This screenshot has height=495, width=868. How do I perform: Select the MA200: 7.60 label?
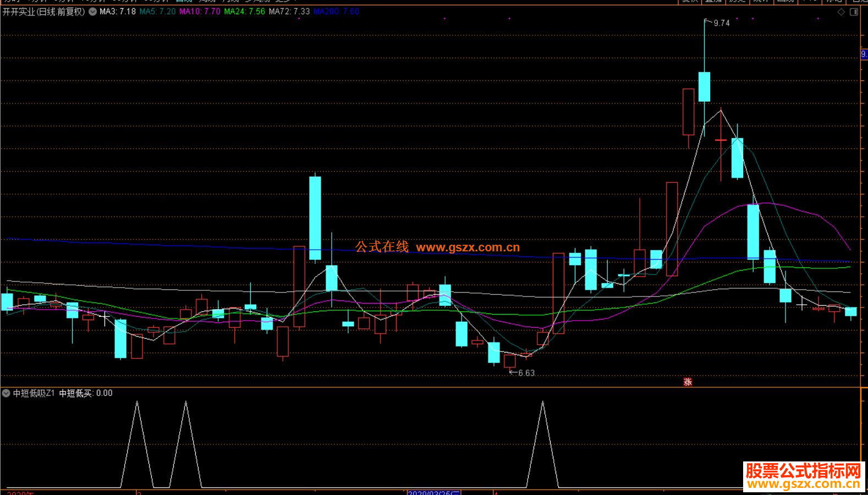pos(337,12)
